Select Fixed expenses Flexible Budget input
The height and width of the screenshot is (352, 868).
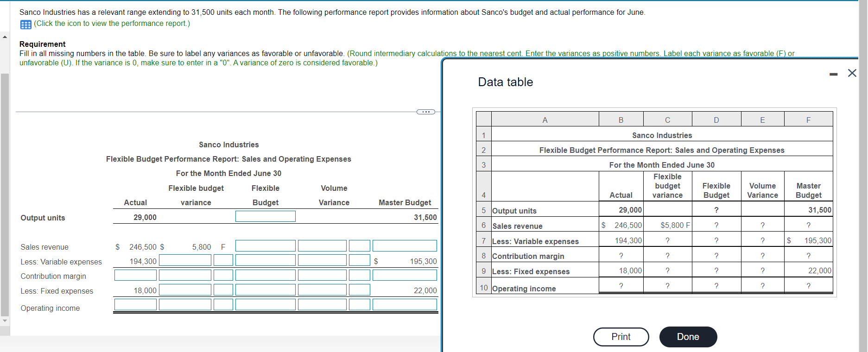[x=266, y=289]
